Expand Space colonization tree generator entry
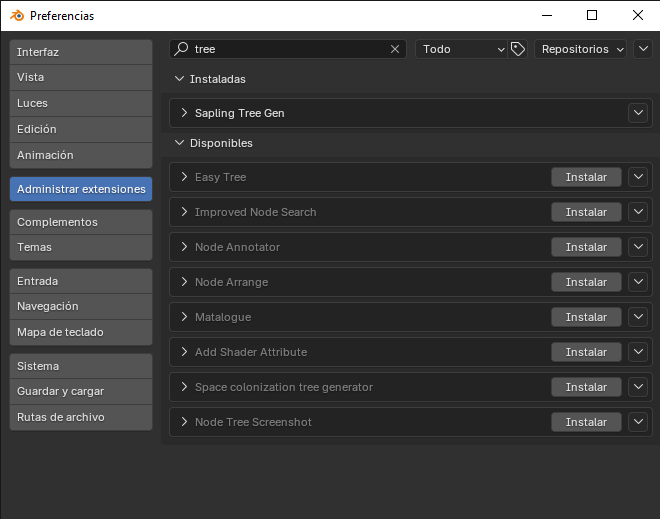The height and width of the screenshot is (519, 660). (x=184, y=387)
